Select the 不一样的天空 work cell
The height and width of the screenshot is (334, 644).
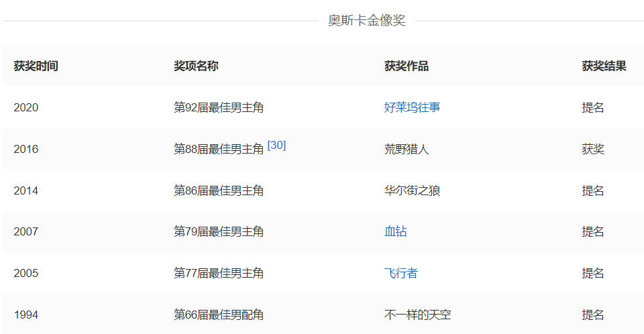coord(417,315)
